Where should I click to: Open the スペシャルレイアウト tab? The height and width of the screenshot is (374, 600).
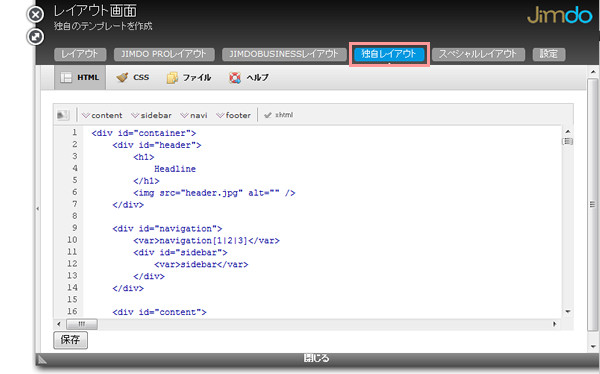(x=478, y=54)
